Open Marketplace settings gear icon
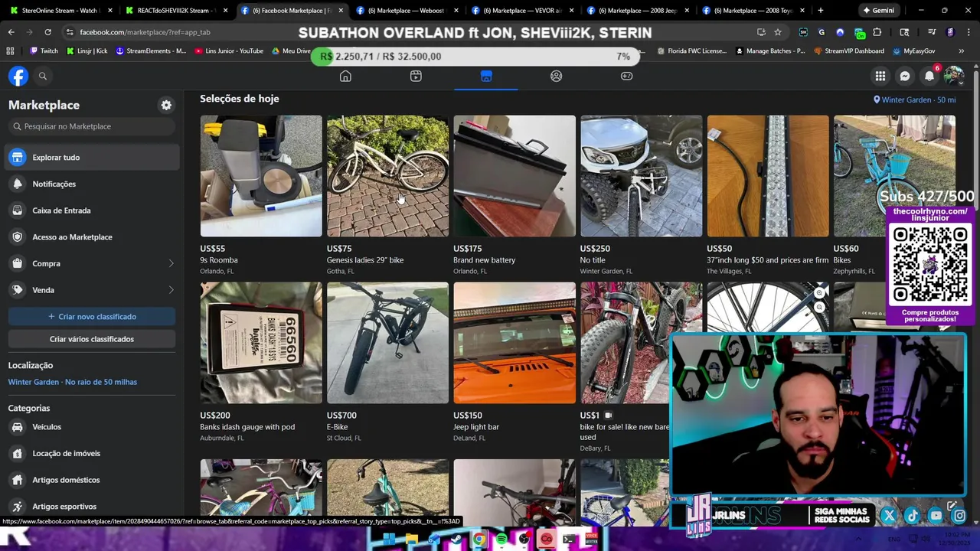The image size is (980, 551). (x=166, y=105)
